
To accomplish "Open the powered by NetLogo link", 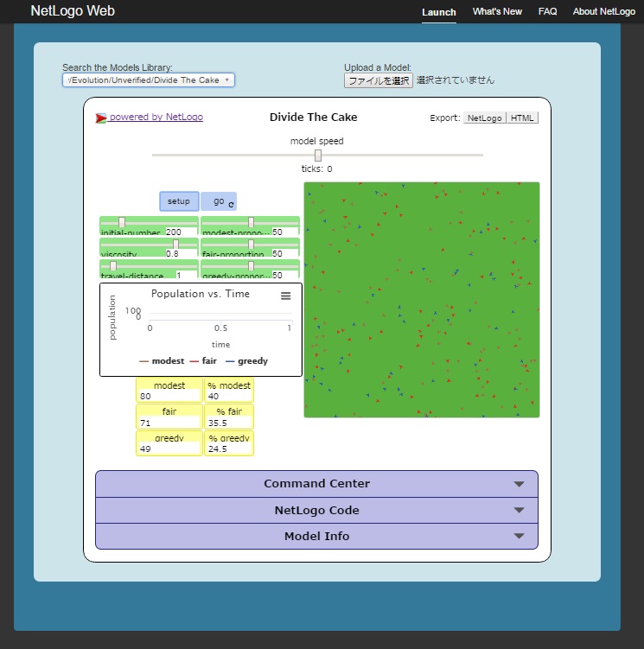I will click(x=156, y=118).
